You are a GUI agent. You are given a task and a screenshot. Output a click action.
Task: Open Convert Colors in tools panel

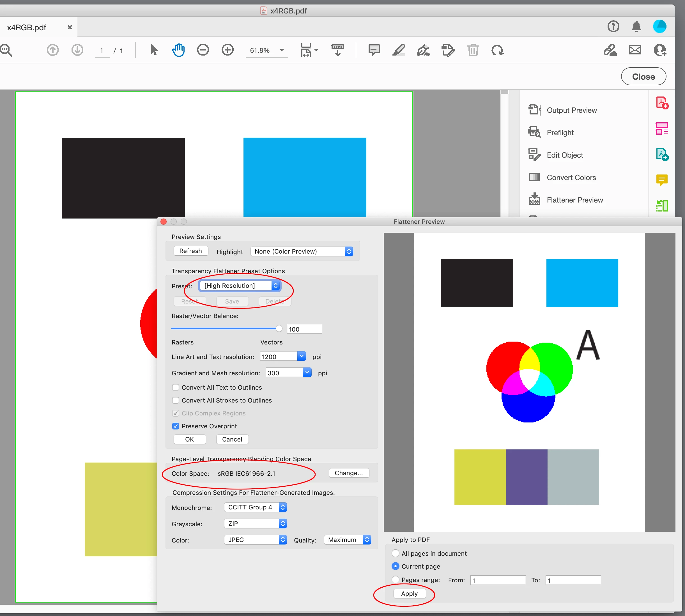[571, 177]
